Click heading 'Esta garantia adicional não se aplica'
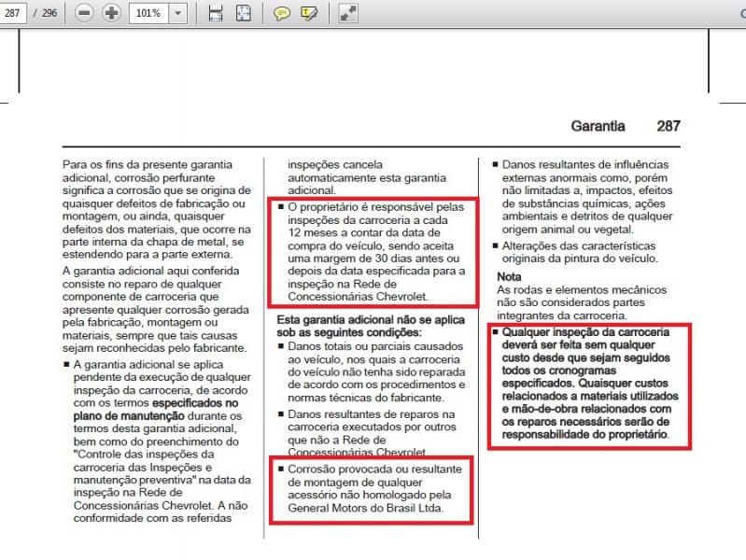Viewport: 746px width, 560px height. [x=371, y=326]
